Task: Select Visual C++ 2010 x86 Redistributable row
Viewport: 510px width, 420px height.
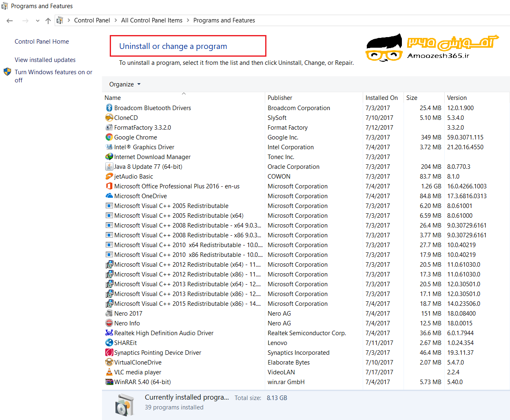Action: pos(306,254)
